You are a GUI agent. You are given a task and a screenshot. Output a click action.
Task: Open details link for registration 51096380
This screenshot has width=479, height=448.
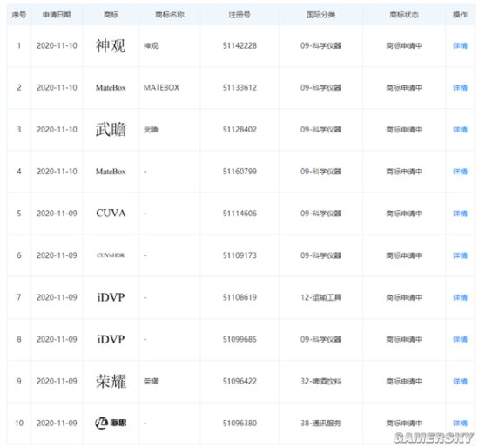coord(460,424)
